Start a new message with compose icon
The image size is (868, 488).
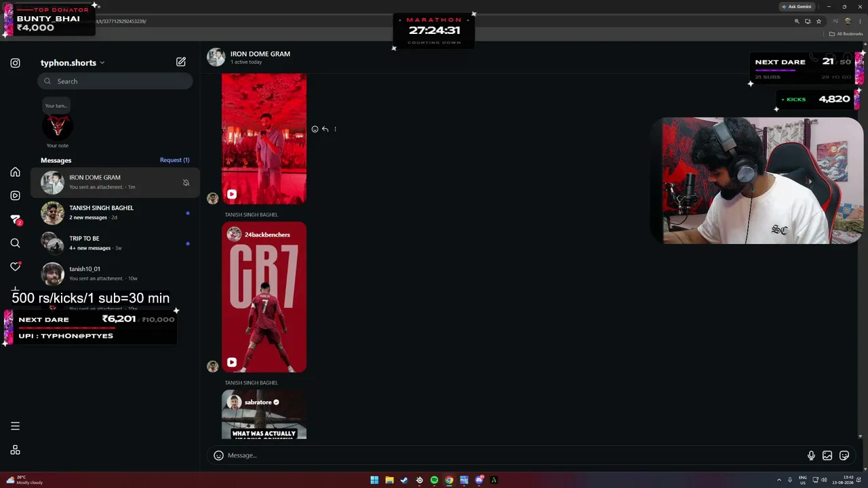[181, 62]
